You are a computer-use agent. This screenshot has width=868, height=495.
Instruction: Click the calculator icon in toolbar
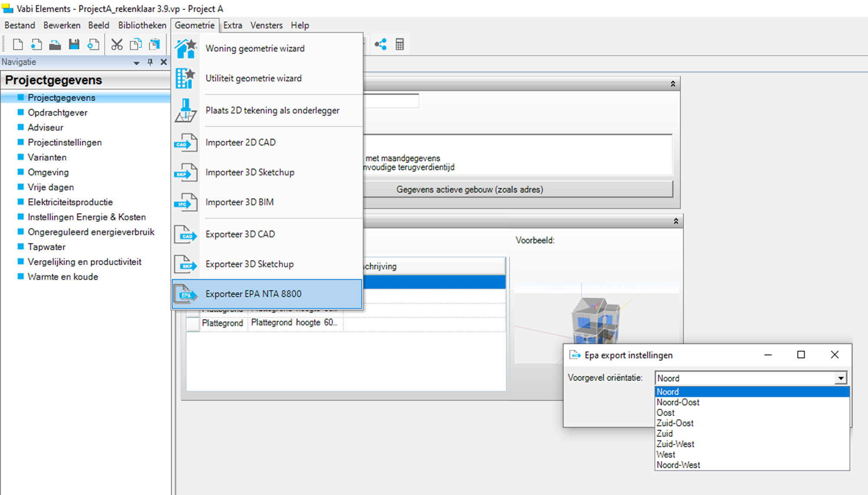[400, 44]
